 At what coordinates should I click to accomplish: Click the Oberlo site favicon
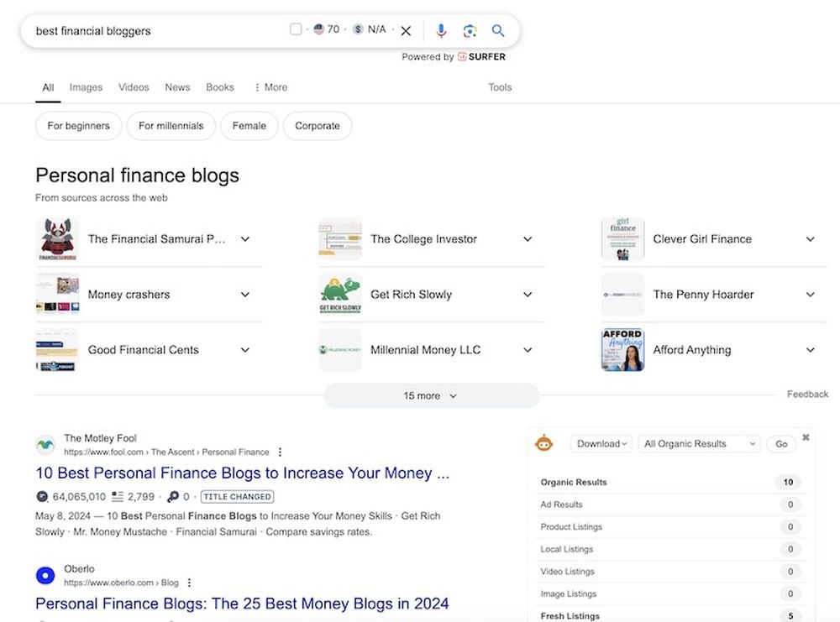pos(45,576)
